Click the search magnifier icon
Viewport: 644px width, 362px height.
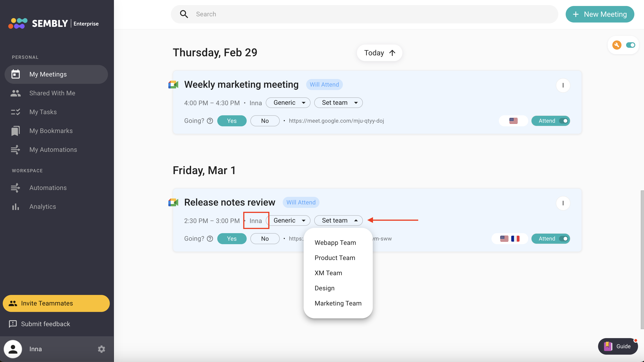click(x=184, y=14)
